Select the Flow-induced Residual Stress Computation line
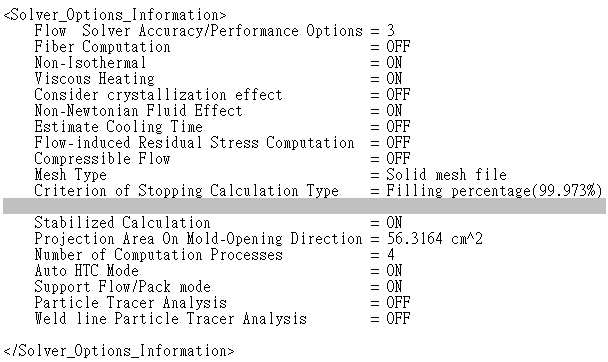The image size is (608, 362). (x=222, y=143)
